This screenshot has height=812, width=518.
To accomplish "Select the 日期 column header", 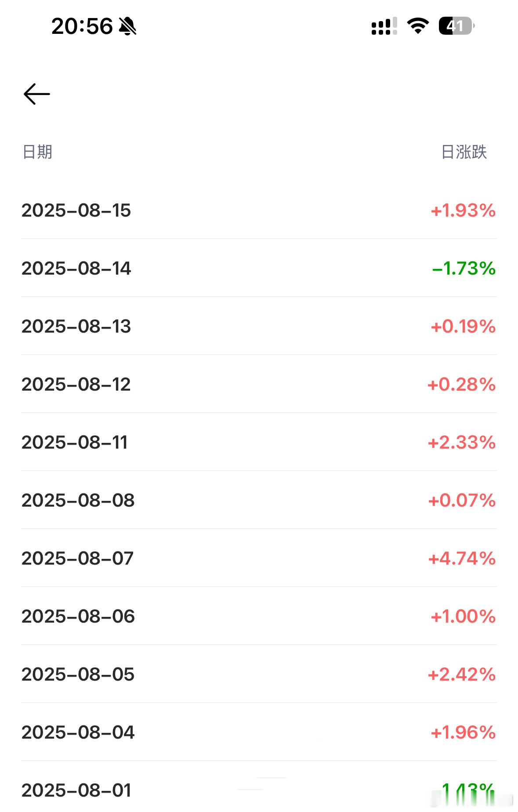I will pos(37,152).
